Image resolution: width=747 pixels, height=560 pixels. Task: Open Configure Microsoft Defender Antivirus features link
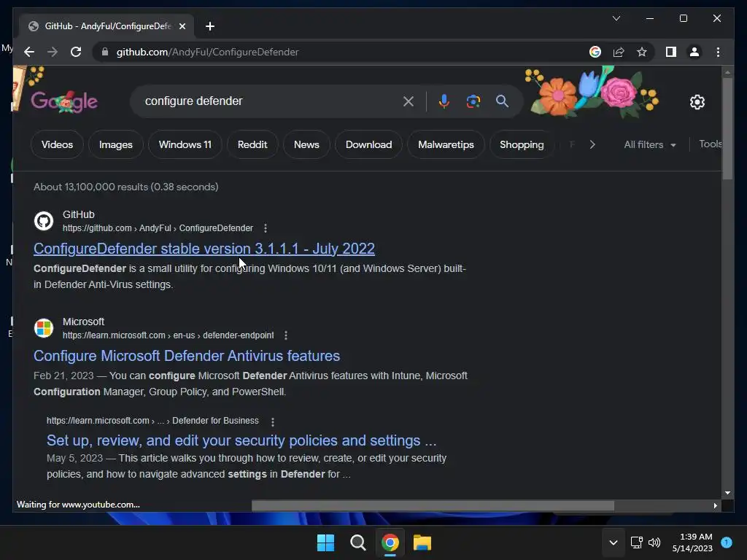coord(187,356)
